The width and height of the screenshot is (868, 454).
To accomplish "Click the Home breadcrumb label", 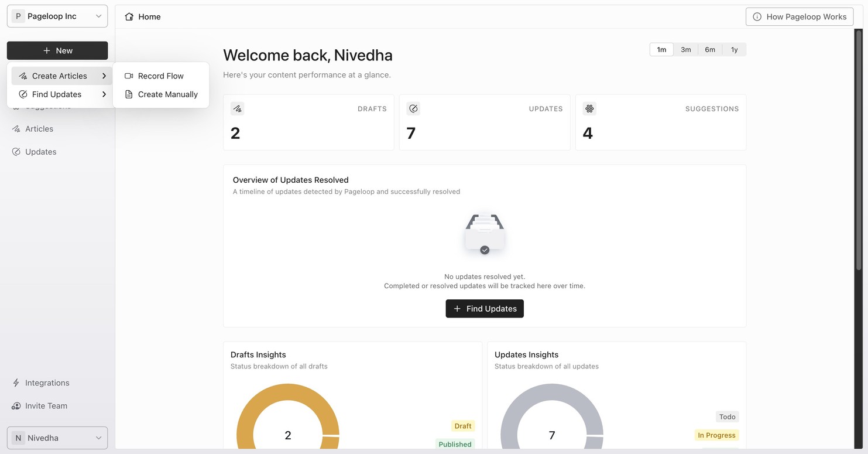I will click(x=149, y=16).
